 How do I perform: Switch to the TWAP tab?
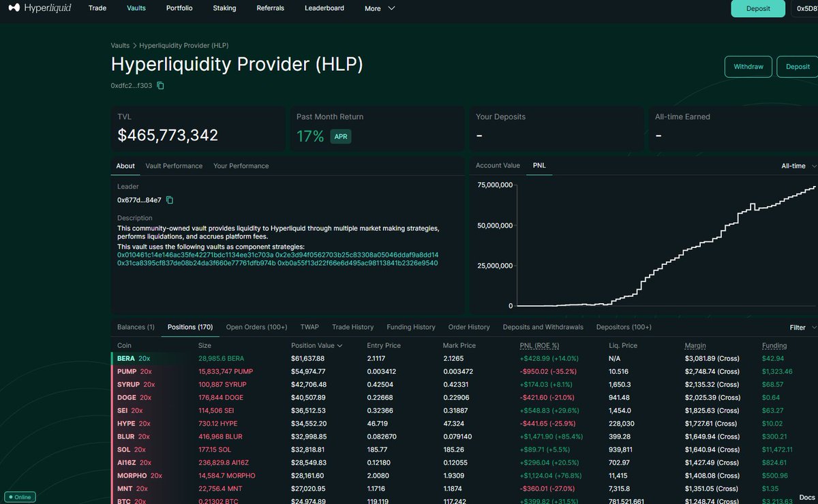(x=309, y=327)
